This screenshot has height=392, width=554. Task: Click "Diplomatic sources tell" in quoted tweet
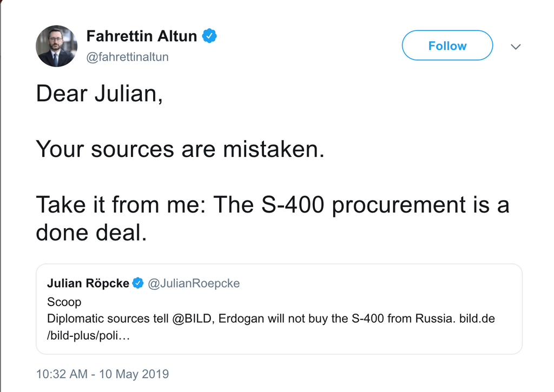[x=107, y=318]
